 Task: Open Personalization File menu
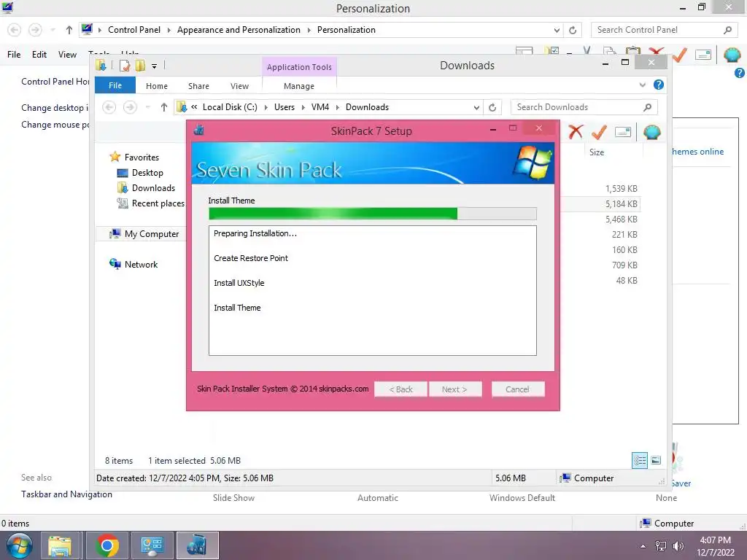(x=14, y=55)
